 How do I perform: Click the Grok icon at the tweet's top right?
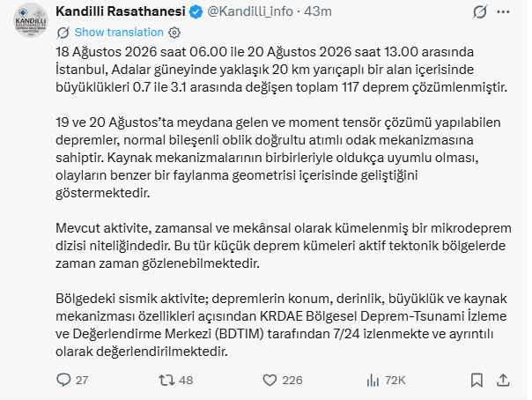click(x=480, y=11)
